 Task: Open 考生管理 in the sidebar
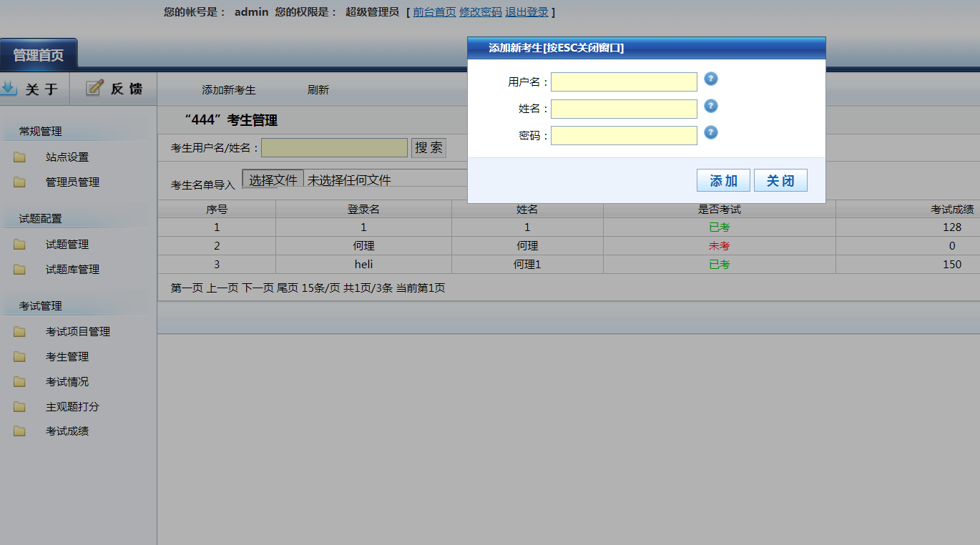click(x=67, y=357)
